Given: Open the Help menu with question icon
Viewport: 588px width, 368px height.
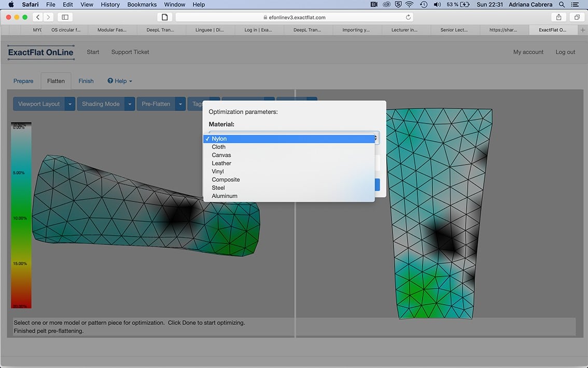Looking at the screenshot, I should coord(120,81).
